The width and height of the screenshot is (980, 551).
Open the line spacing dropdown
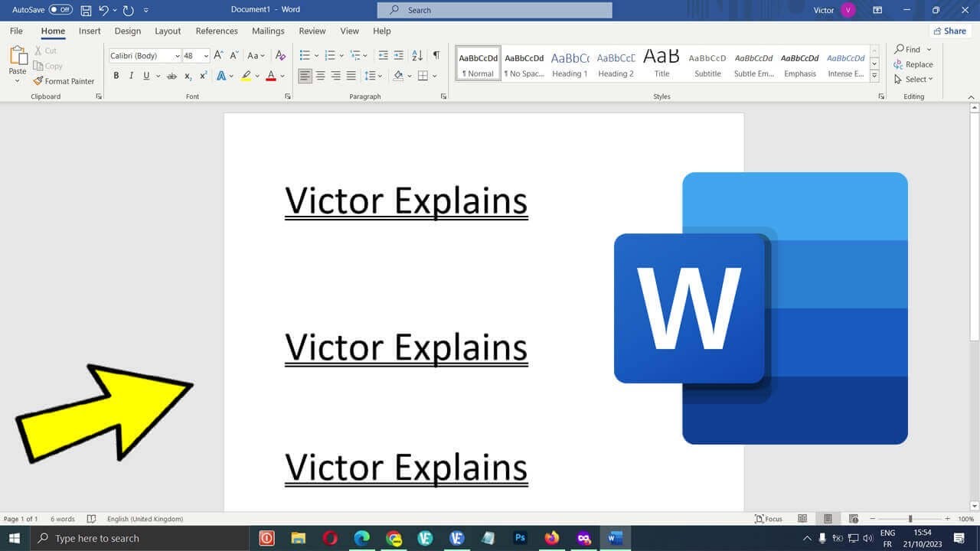(x=374, y=76)
